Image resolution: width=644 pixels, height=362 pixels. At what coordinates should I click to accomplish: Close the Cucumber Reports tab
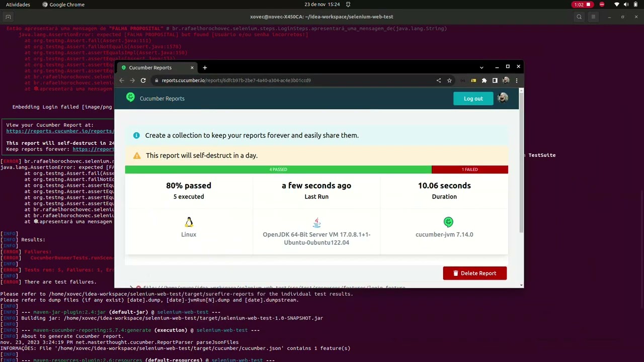[x=192, y=67]
